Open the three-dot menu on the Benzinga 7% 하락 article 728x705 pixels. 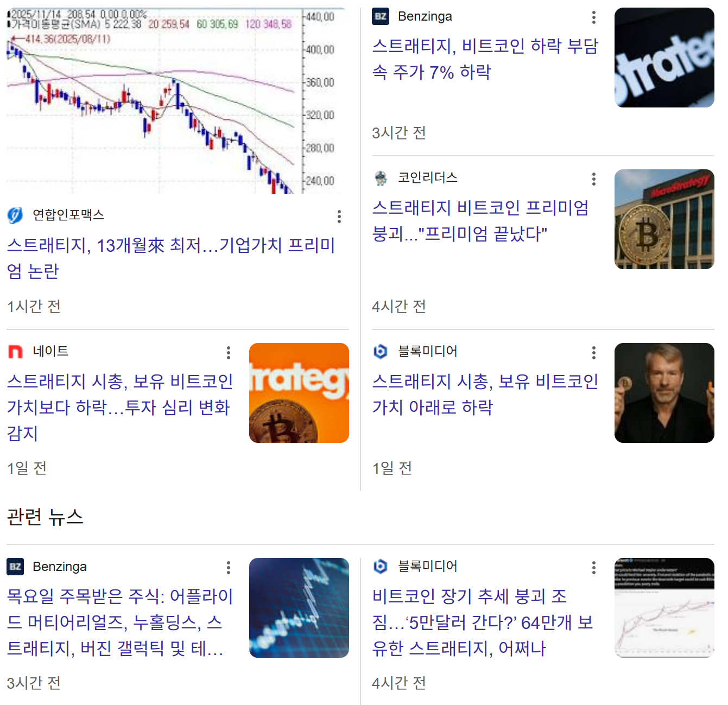coord(594,17)
